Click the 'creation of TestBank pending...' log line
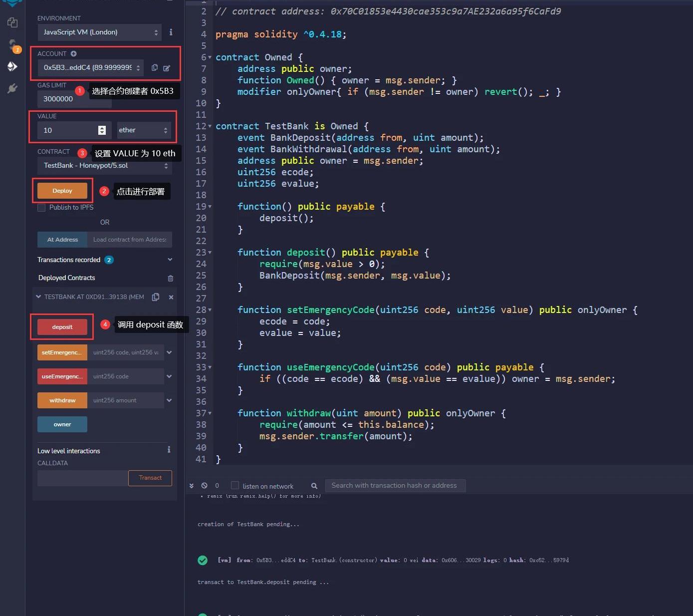Image resolution: width=693 pixels, height=616 pixels. [248, 524]
